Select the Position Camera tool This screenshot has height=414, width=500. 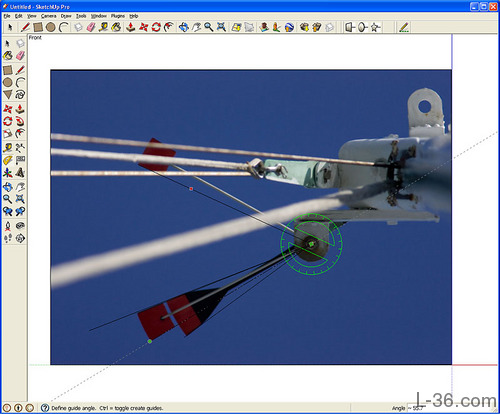(x=8, y=226)
